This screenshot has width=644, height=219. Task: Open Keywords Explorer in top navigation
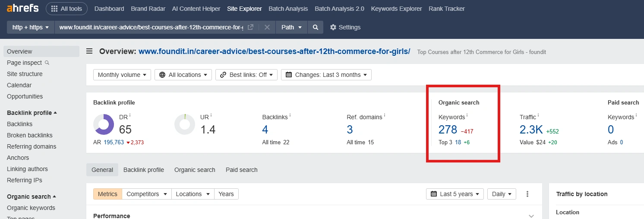(x=396, y=9)
